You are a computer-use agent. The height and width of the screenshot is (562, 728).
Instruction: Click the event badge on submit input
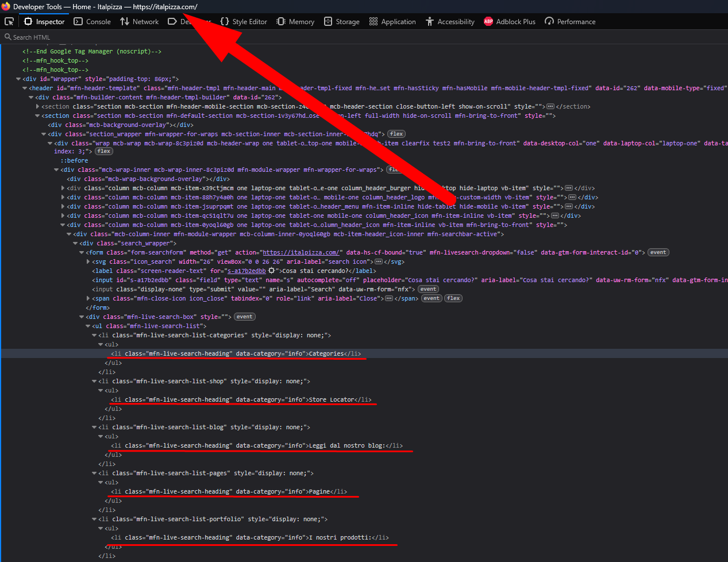(428, 290)
